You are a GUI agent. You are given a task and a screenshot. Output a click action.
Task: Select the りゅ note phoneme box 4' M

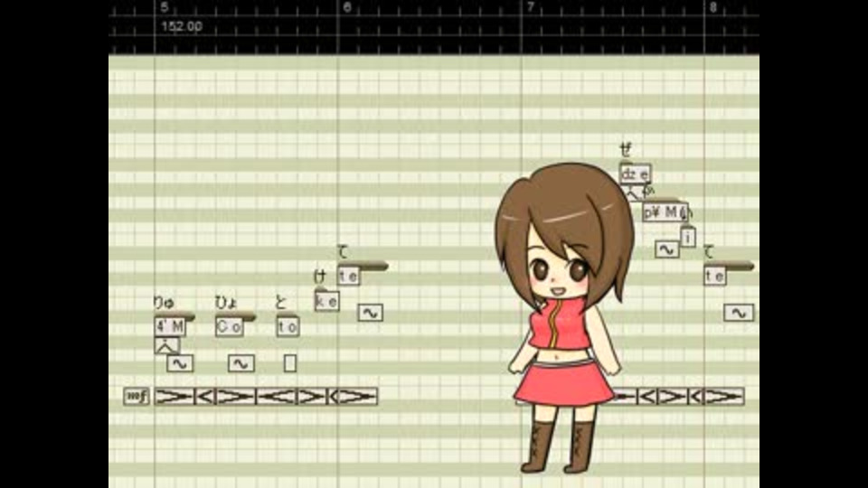pyautogui.click(x=170, y=326)
